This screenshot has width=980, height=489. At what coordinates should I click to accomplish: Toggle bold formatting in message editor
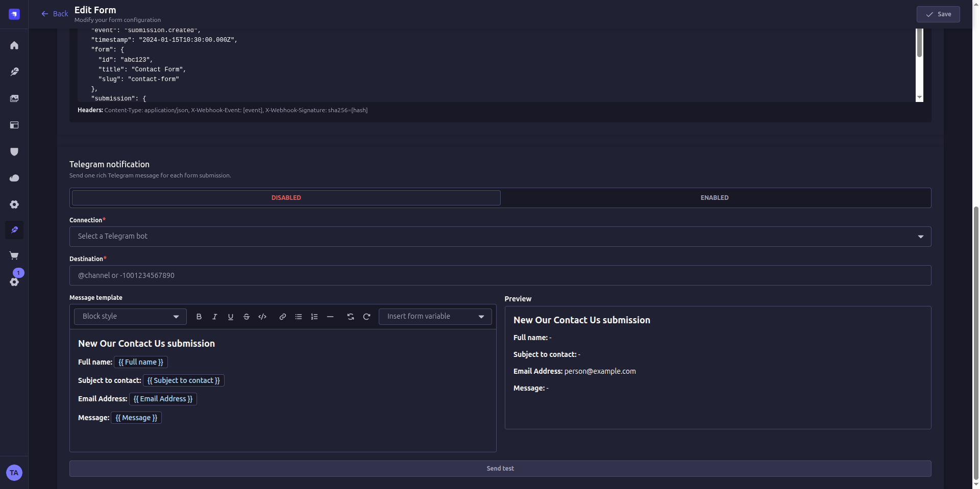(x=199, y=317)
